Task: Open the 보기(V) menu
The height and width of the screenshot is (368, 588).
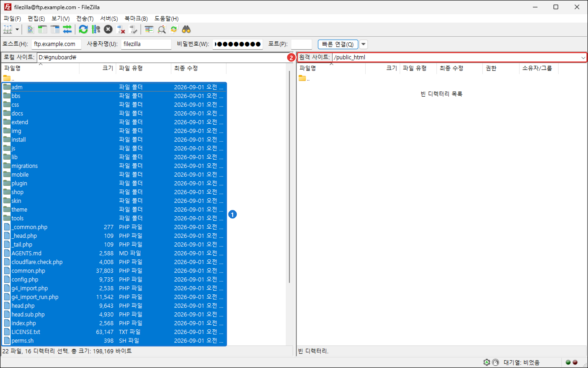Action: (x=60, y=18)
